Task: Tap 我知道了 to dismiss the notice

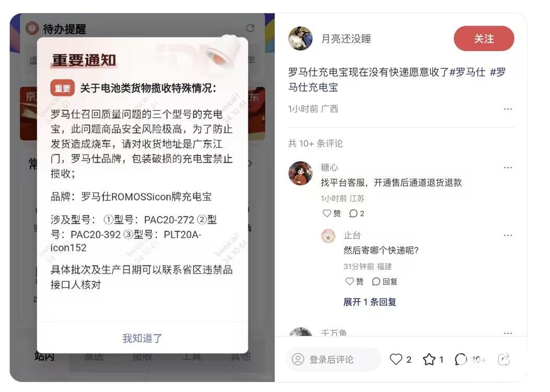Action: click(142, 338)
